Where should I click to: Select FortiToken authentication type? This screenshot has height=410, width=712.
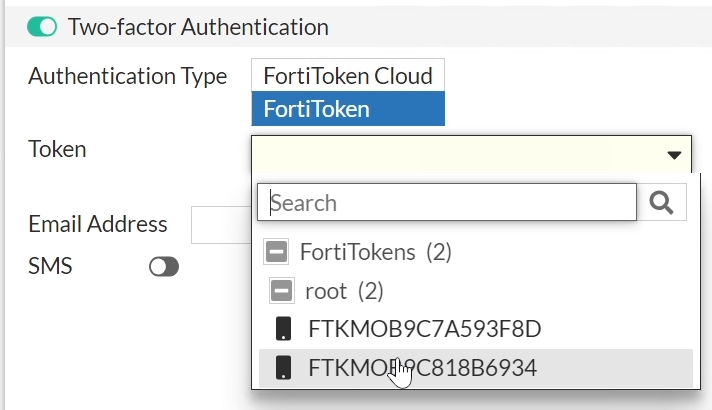coord(348,109)
